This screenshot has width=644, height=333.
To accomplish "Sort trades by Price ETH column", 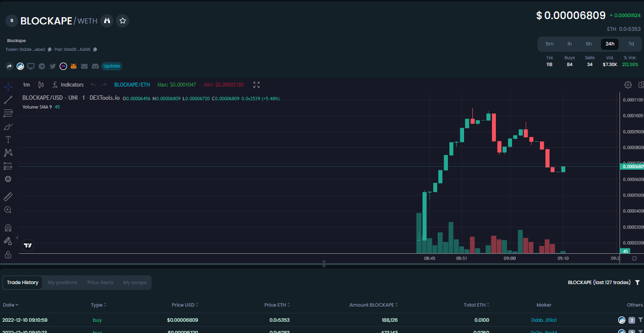I will (277, 305).
